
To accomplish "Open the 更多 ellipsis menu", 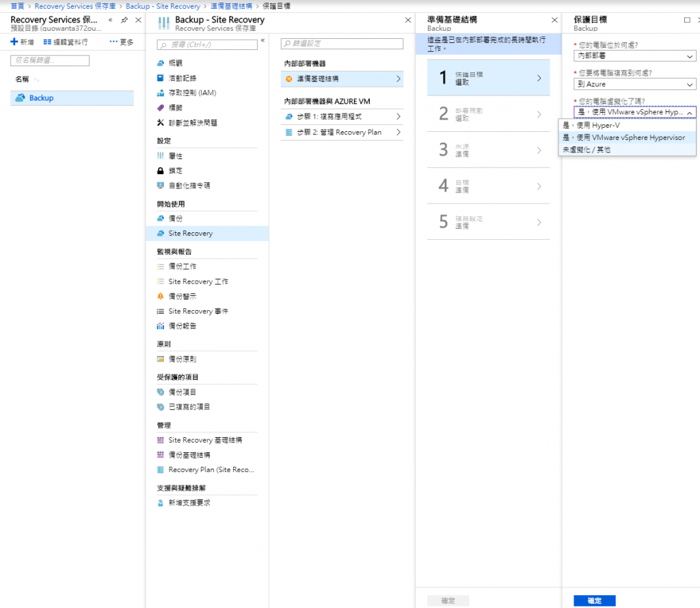I will (122, 42).
